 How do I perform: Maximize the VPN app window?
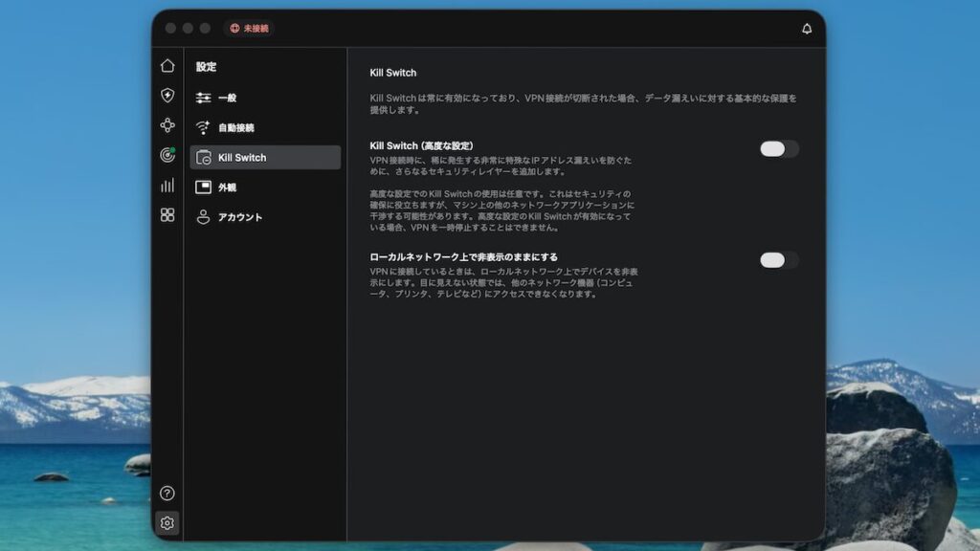pyautogui.click(x=205, y=29)
